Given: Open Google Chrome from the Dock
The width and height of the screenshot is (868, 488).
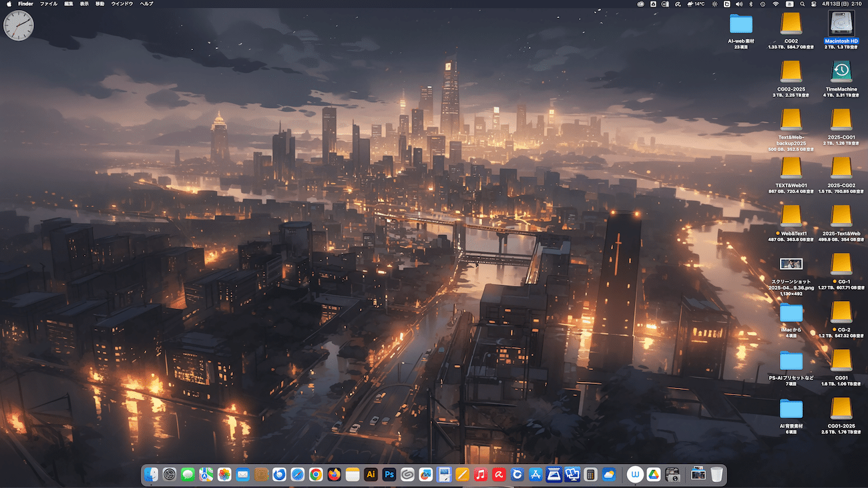Looking at the screenshot, I should pyautogui.click(x=316, y=475).
